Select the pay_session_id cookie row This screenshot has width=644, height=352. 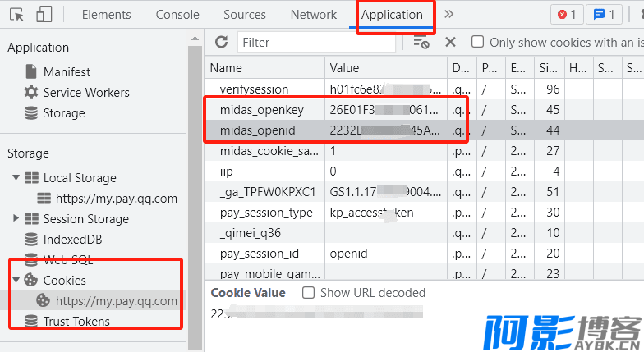pos(424,253)
